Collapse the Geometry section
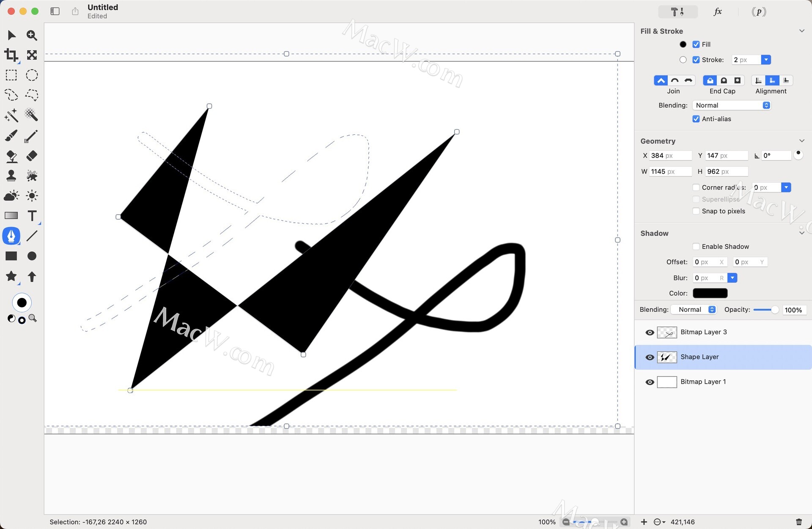The image size is (812, 529). (801, 141)
